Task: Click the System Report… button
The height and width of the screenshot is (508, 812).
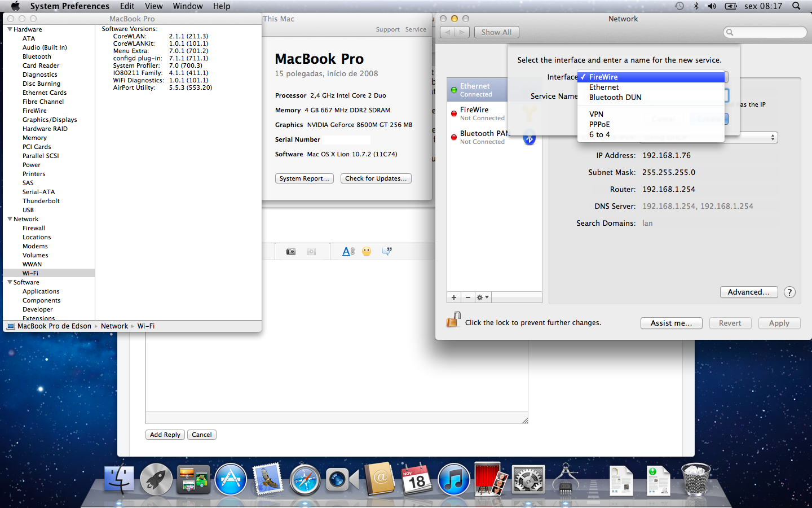Action: tap(304, 178)
